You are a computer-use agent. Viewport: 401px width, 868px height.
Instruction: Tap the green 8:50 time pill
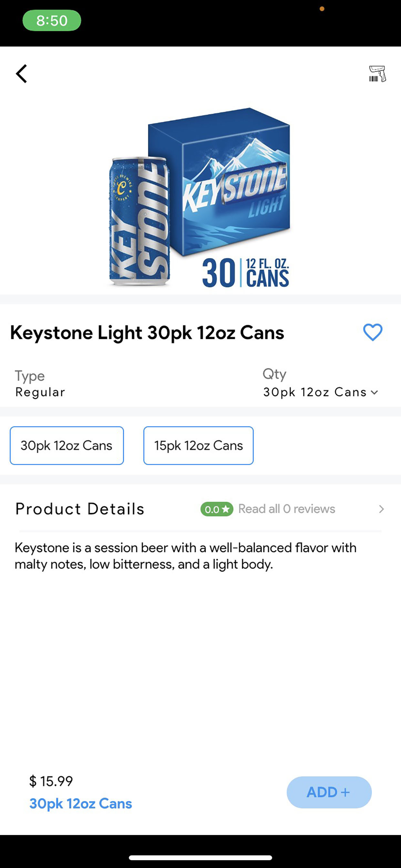coord(52,20)
